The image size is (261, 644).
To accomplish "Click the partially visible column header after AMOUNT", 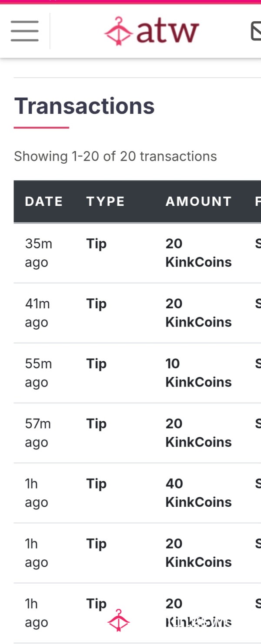I will coord(258,201).
